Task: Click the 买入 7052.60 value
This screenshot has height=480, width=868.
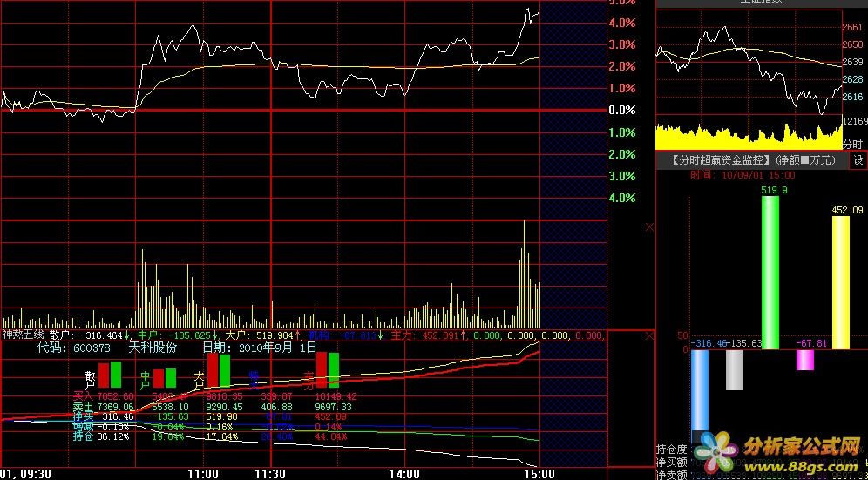Action: click(116, 396)
